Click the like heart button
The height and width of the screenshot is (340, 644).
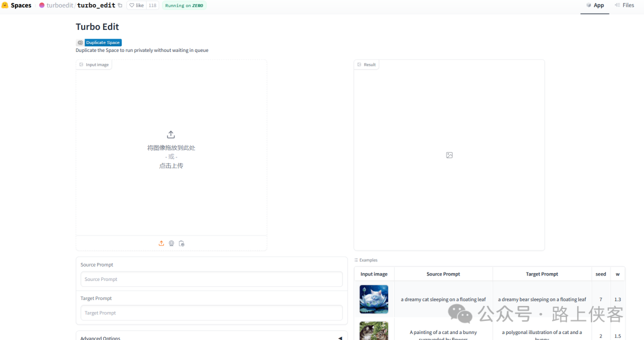click(137, 5)
